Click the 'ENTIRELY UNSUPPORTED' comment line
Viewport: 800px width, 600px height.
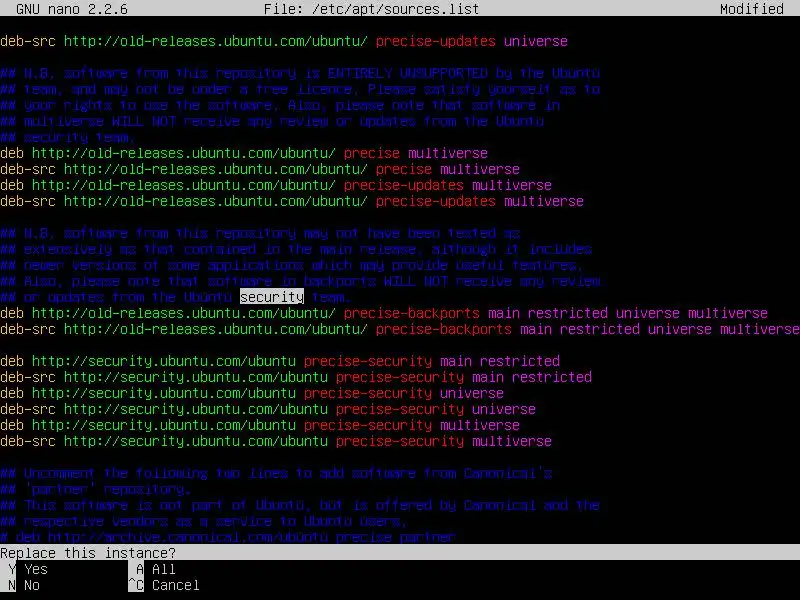tap(300, 73)
